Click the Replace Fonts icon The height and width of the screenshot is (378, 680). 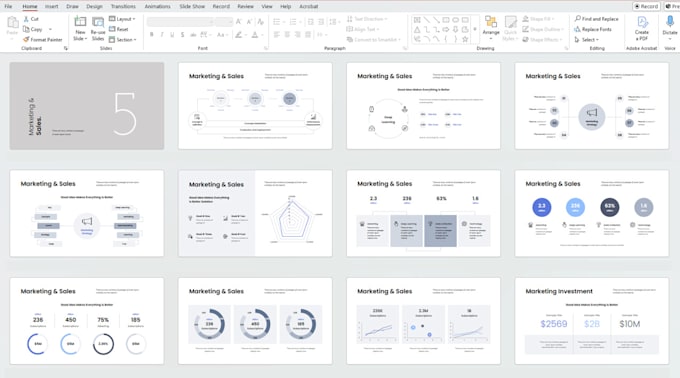577,29
